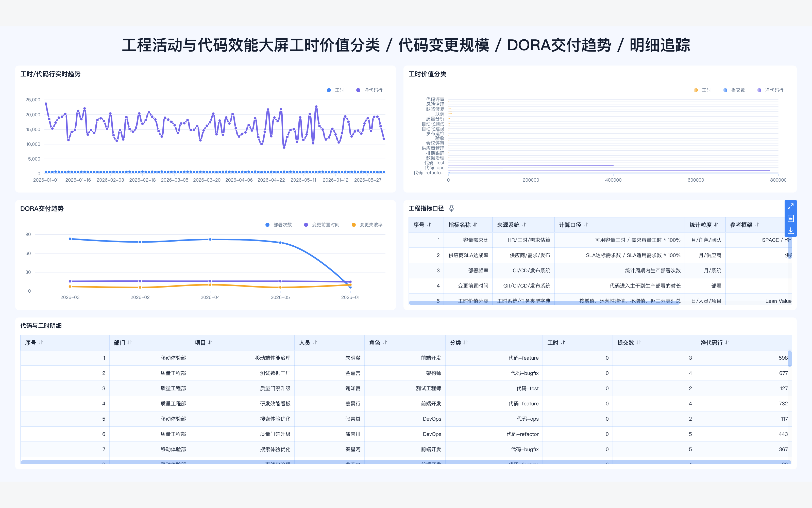The width and height of the screenshot is (812, 508).
Task: Sort detail table by 部门
Action: point(129,343)
